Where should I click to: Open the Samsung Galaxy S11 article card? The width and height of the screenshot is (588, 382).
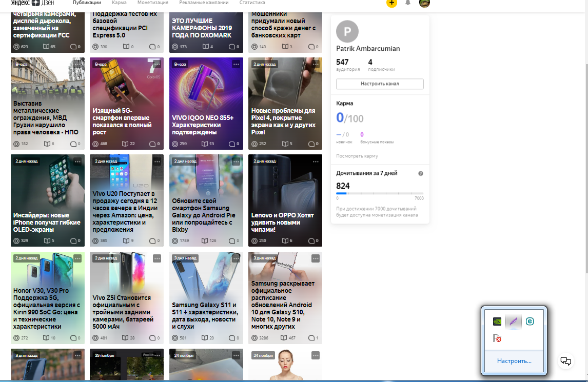coord(206,297)
